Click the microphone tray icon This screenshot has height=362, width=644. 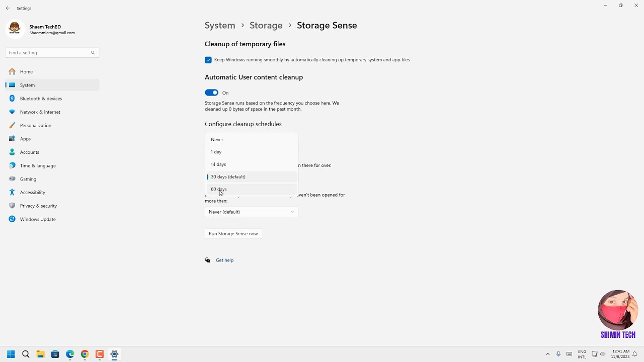558,354
